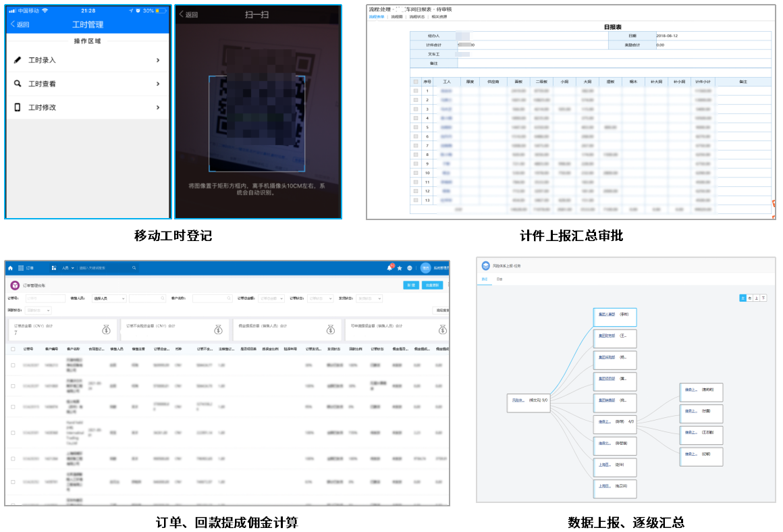Image resolution: width=783 pixels, height=532 pixels.
Task: Open 工时录入 pencil icon entry
Action: (x=18, y=60)
